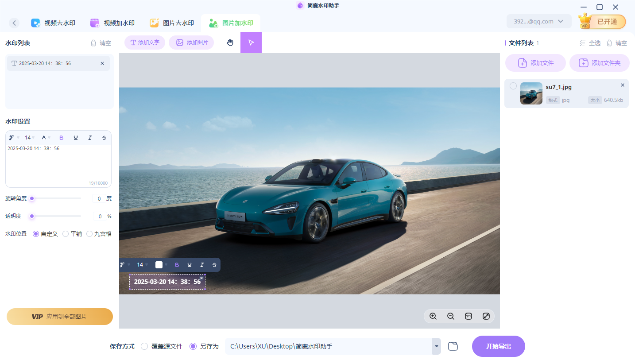Open font size dropdown on canvas toolbar
635x364 pixels.
coord(142,265)
